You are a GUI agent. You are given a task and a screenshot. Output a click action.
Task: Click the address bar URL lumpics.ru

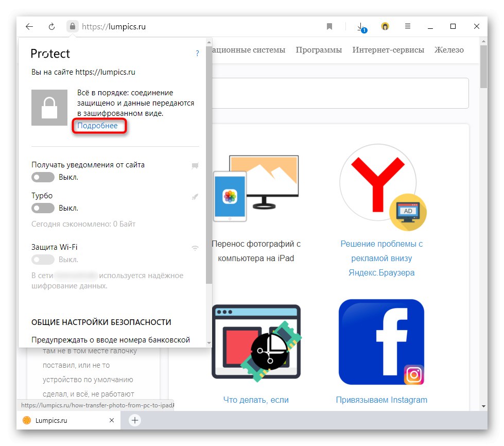coord(114,27)
